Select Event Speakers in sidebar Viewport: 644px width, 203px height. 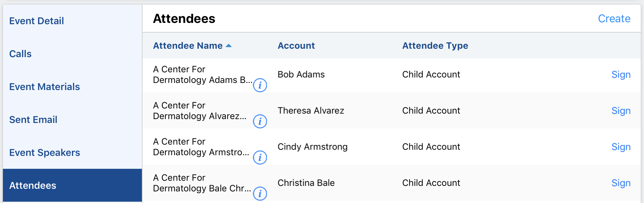[45, 153]
